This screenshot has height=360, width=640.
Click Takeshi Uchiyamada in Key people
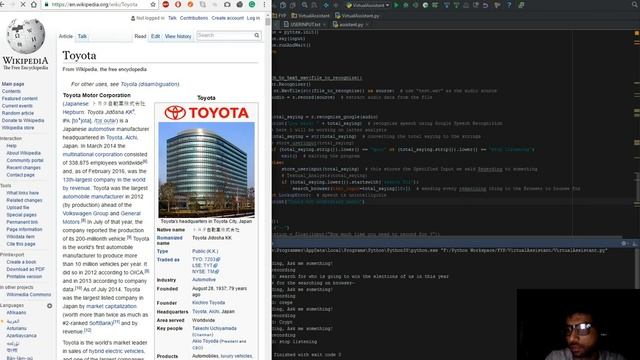coord(214,328)
